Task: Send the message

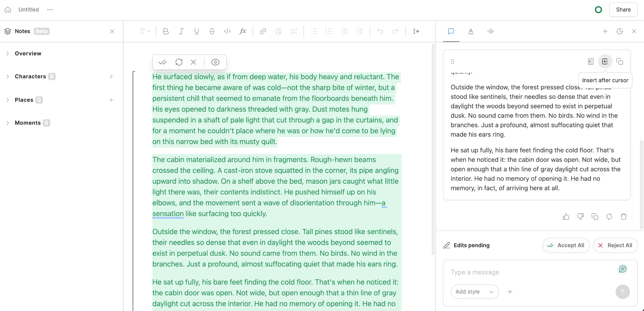Action: [623, 292]
